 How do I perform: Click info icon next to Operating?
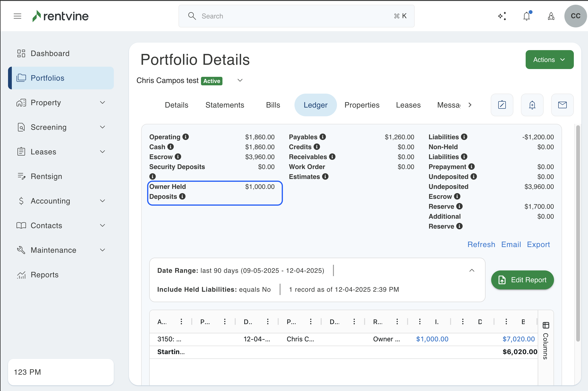tap(186, 137)
